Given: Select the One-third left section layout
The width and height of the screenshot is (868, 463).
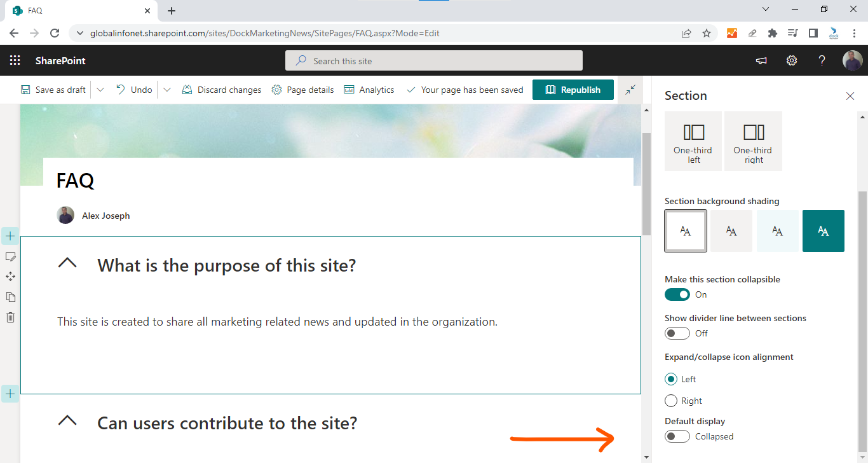Looking at the screenshot, I should (693, 141).
